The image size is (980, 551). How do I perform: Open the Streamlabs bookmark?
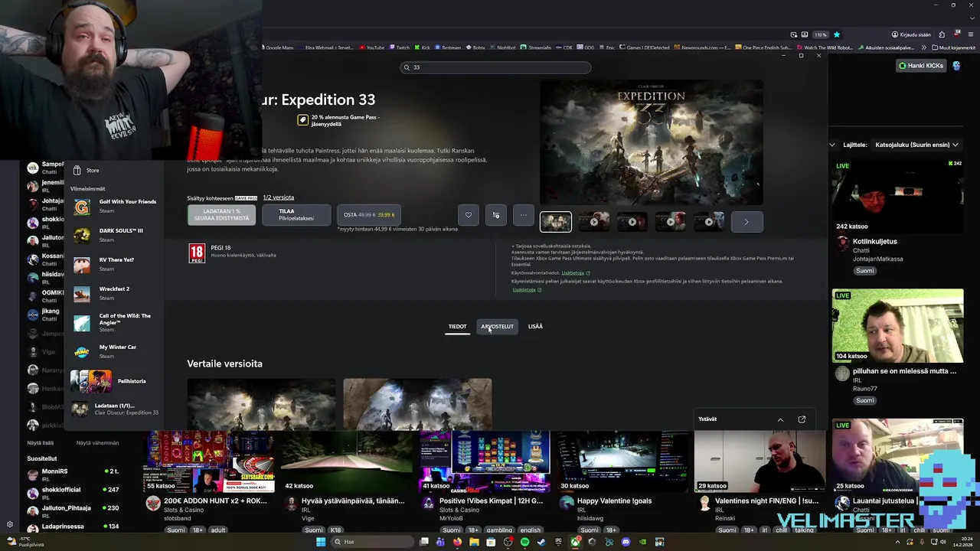click(537, 47)
